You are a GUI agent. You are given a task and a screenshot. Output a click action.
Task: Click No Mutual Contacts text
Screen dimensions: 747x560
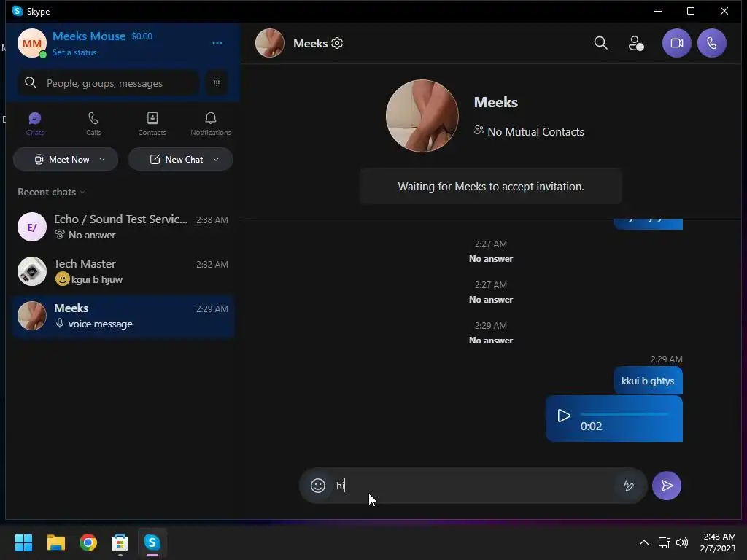pyautogui.click(x=535, y=132)
